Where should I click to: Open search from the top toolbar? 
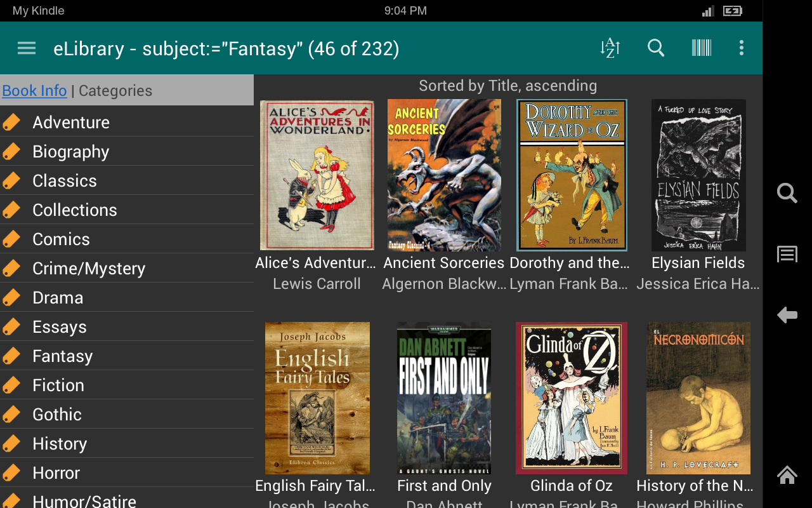click(656, 48)
